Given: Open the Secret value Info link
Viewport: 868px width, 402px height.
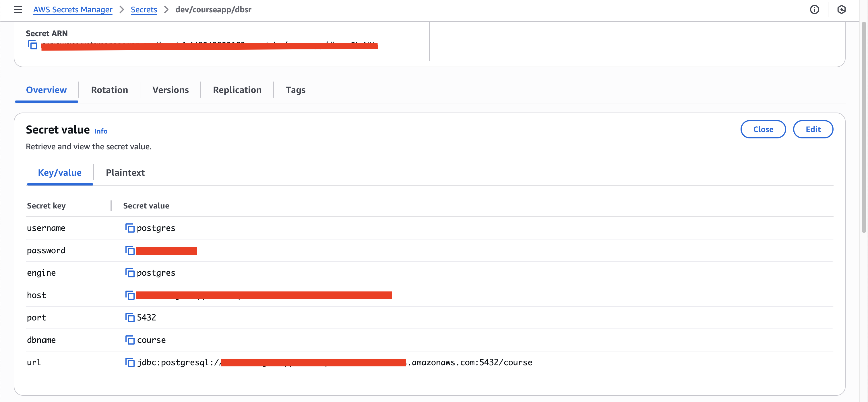Looking at the screenshot, I should tap(101, 131).
